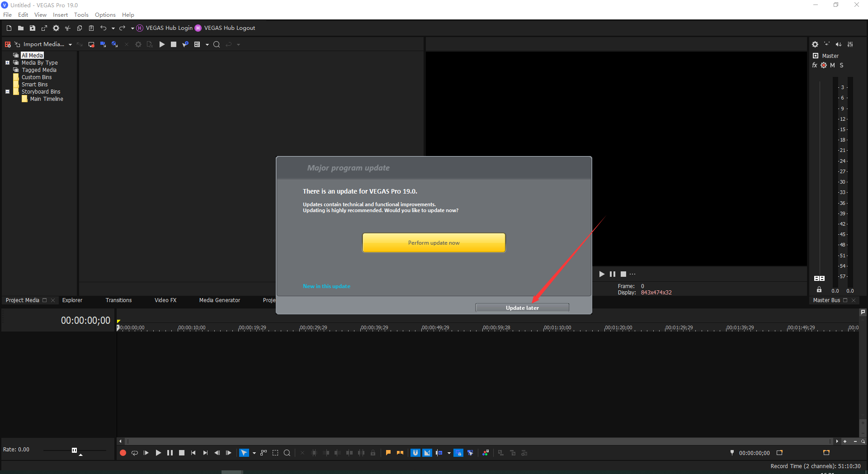The width and height of the screenshot is (868, 474).
Task: Open the Insert menu
Action: [x=60, y=15]
